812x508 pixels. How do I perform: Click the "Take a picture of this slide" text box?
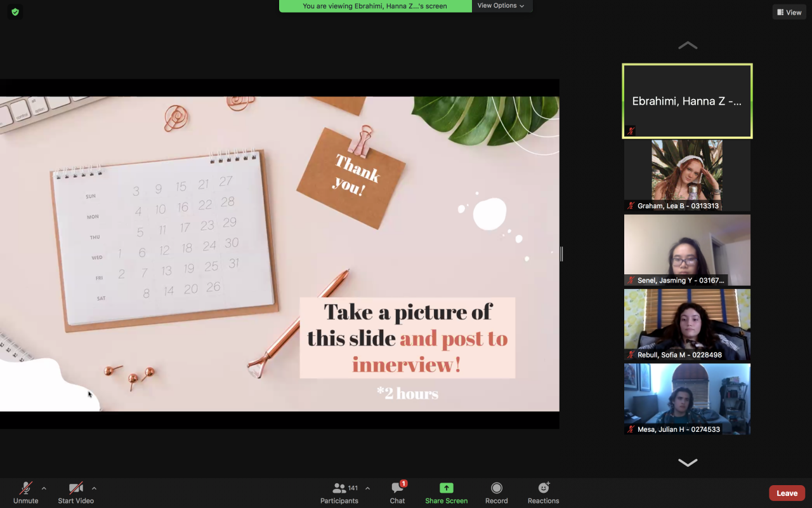407,338
